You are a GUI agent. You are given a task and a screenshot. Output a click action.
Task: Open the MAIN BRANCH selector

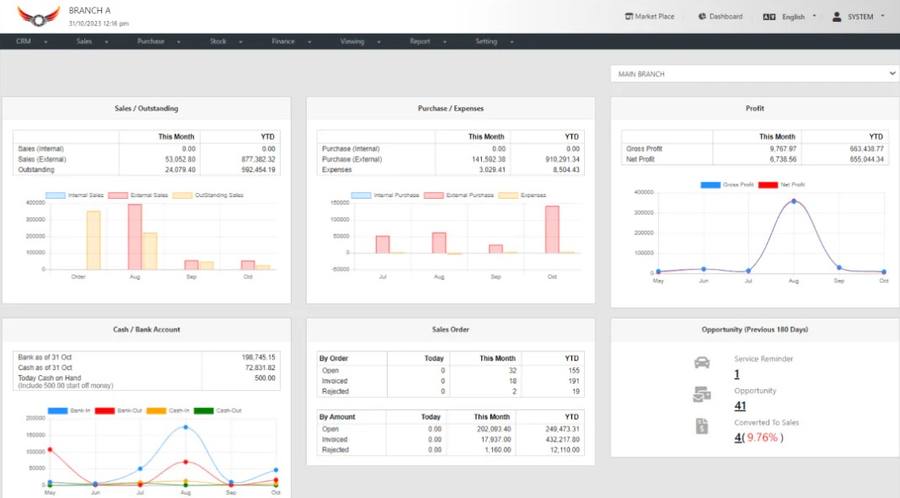click(754, 74)
